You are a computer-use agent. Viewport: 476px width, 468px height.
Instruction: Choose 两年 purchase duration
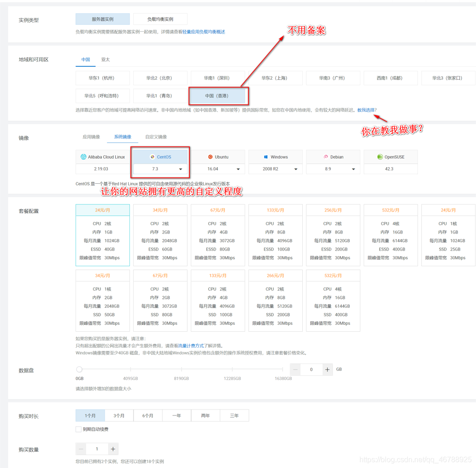(x=206, y=415)
